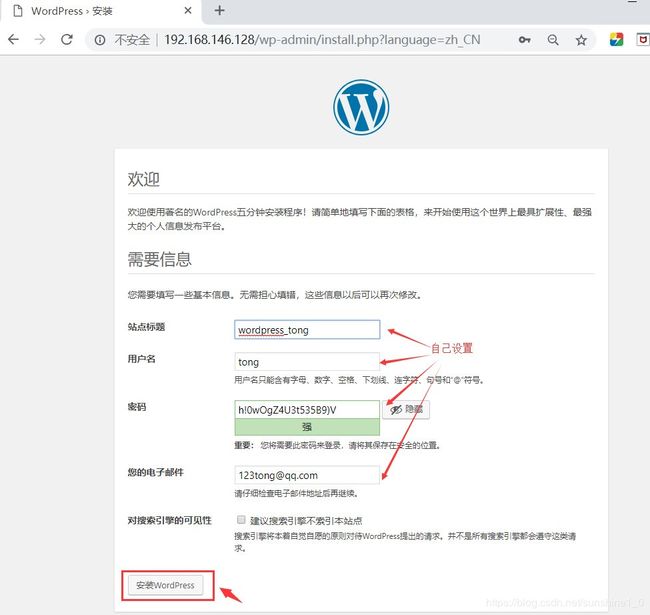Viewport: 650px width, 615px height.
Task: Bookmark this page with the star icon
Action: [x=581, y=40]
